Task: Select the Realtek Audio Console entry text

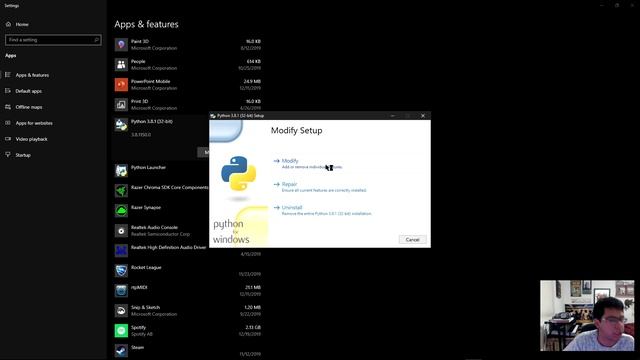Action: coord(154,227)
